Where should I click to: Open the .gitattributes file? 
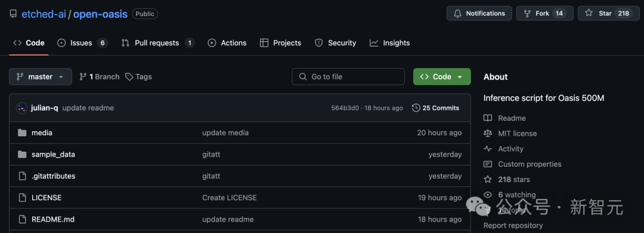tap(54, 176)
